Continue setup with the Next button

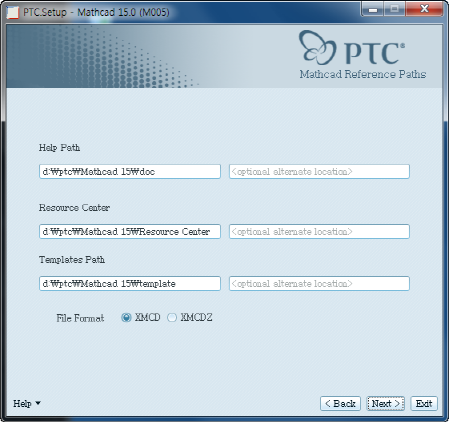[x=386, y=403]
